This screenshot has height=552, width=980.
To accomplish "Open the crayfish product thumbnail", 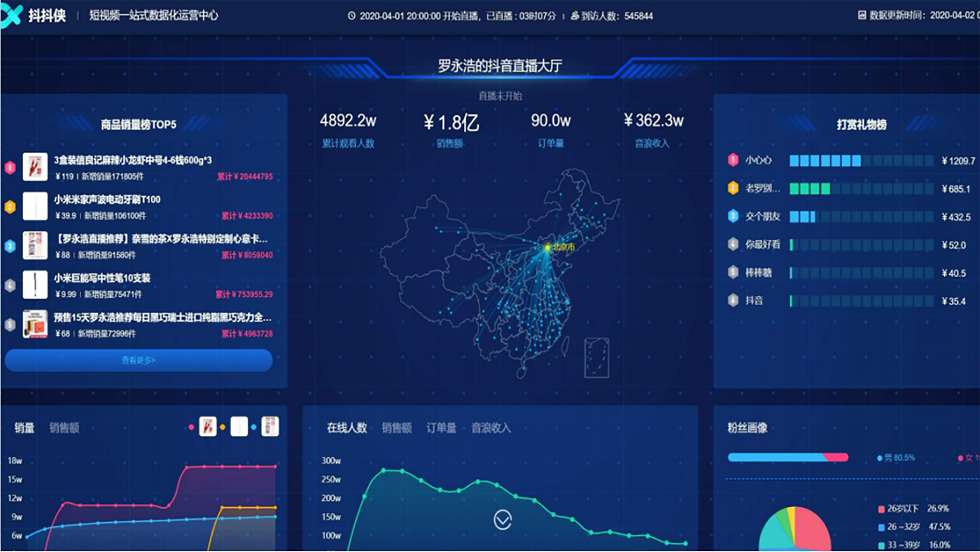I will (x=35, y=167).
